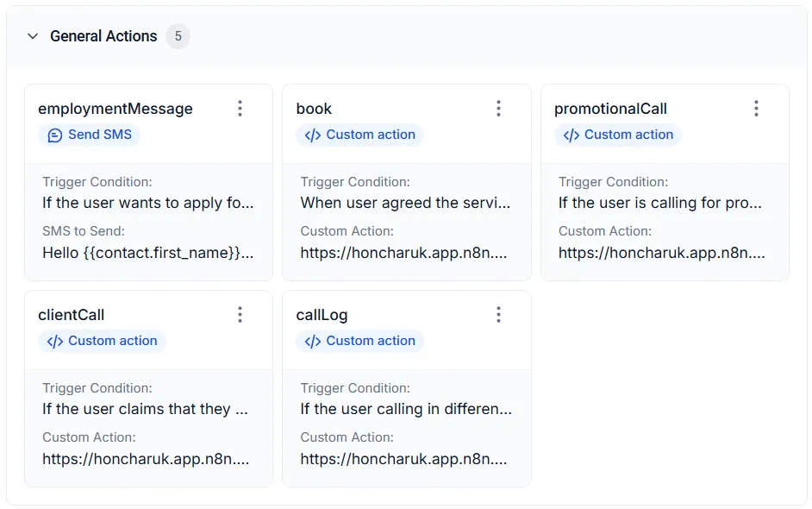Click the book card's webhook URL
Screen dimensions: 812x509
pyautogui.click(x=403, y=253)
